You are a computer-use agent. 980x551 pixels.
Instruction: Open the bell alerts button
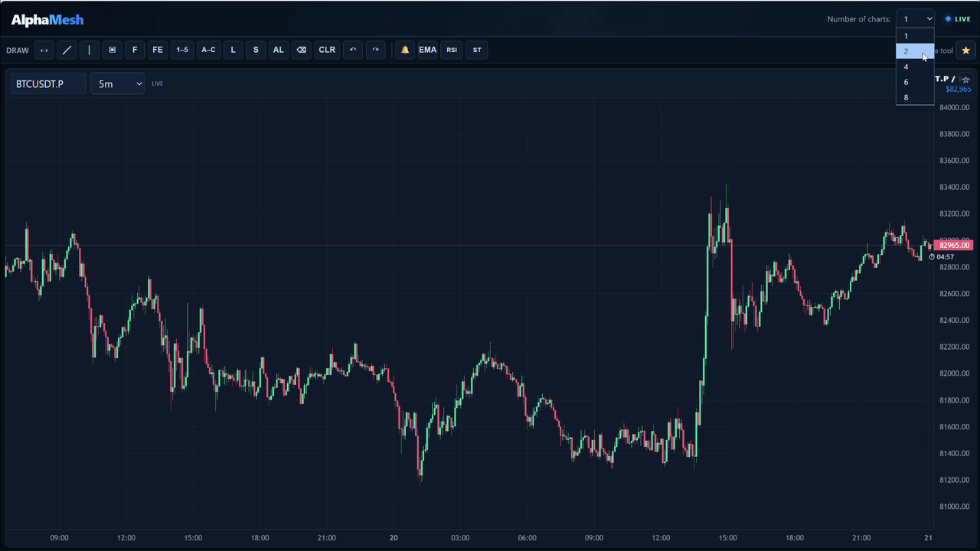pyautogui.click(x=405, y=50)
